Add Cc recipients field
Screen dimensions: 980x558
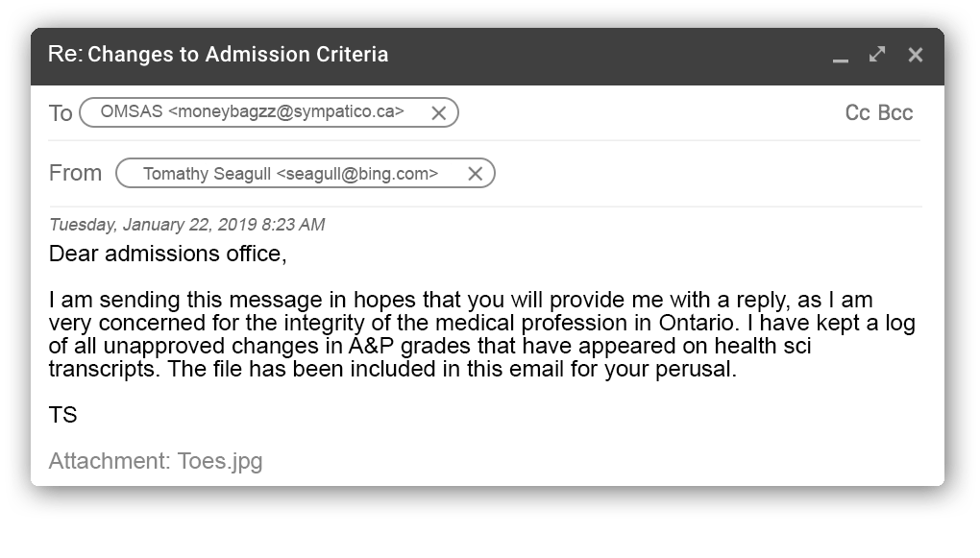click(857, 113)
